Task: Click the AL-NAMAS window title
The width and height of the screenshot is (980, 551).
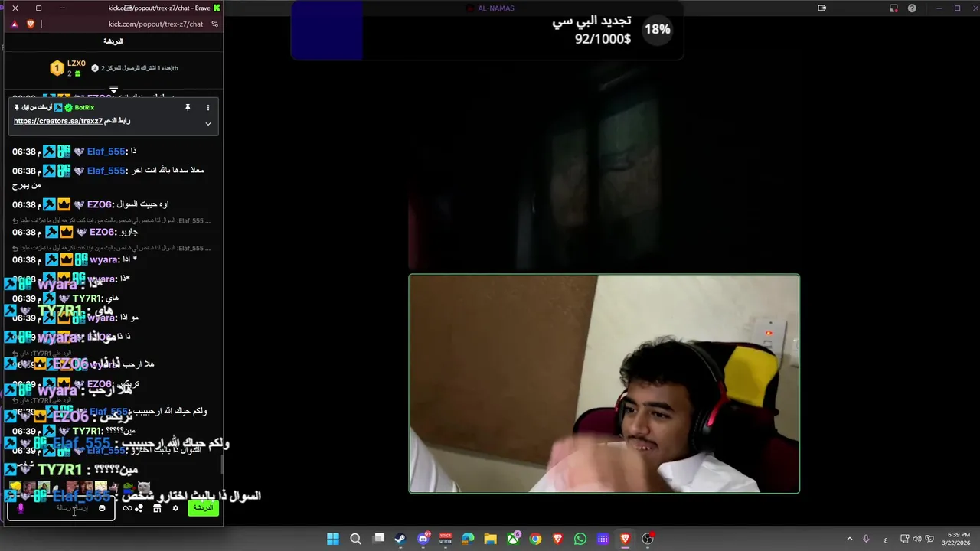Action: [x=495, y=8]
